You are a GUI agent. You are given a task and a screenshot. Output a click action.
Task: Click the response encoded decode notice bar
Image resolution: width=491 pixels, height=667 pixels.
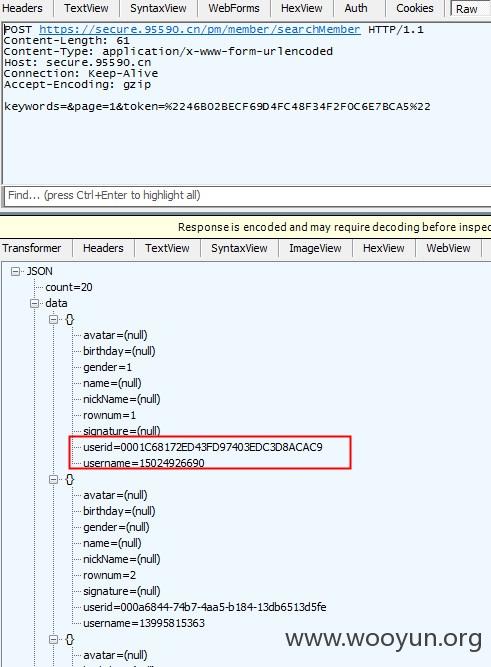tap(246, 227)
